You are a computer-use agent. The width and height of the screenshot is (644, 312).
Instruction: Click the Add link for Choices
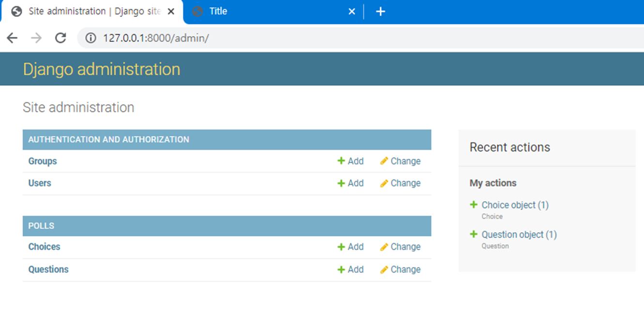tap(355, 247)
